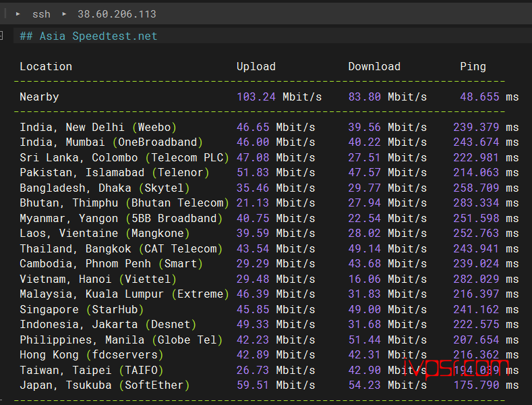Select the '## Asia Speedtest.net' heading

click(x=88, y=36)
